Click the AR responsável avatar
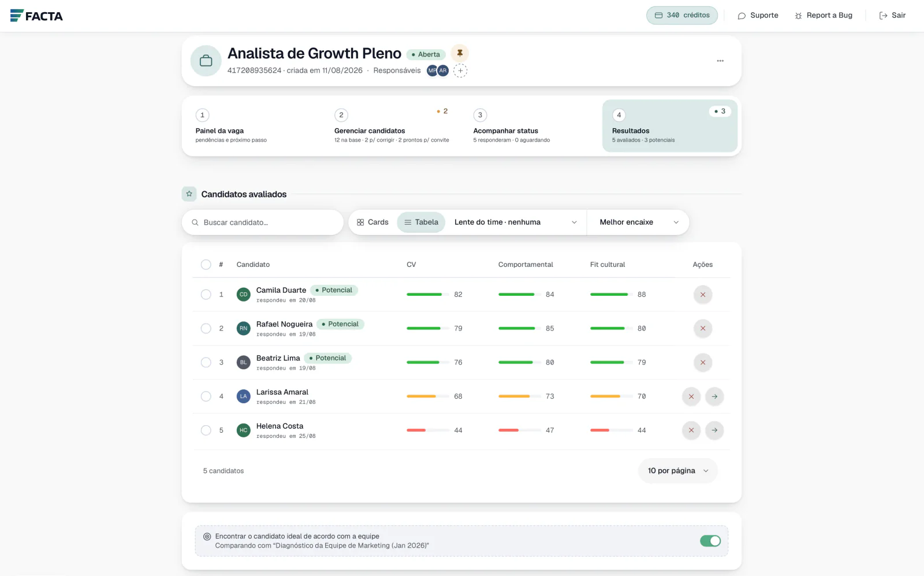The height and width of the screenshot is (576, 924). tap(443, 70)
